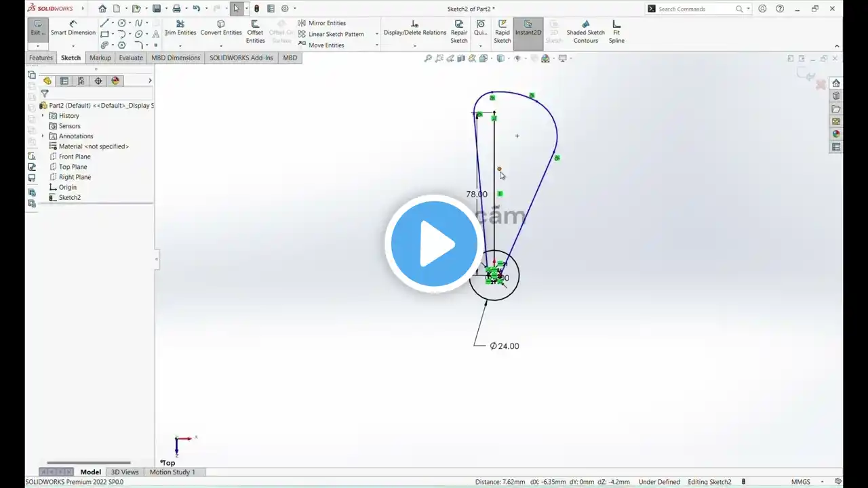This screenshot has height=488, width=868.
Task: Click the Home icon in title bar
Action: click(102, 9)
